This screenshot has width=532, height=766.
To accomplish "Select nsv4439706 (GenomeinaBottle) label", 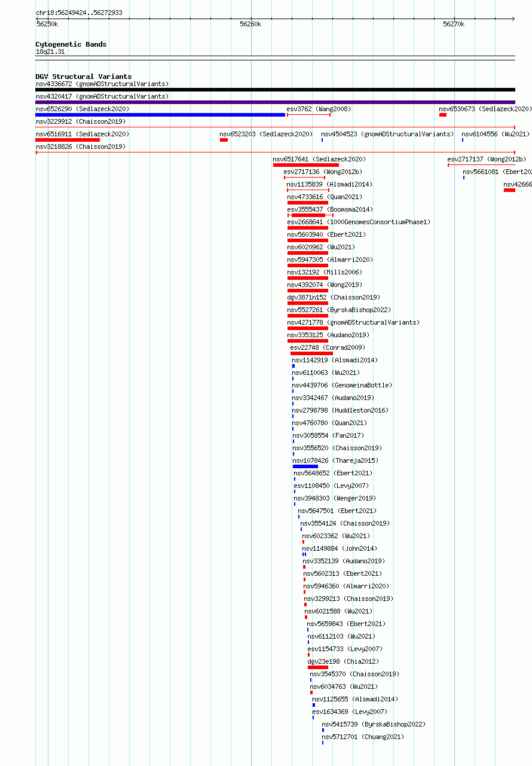I will 343,385.
